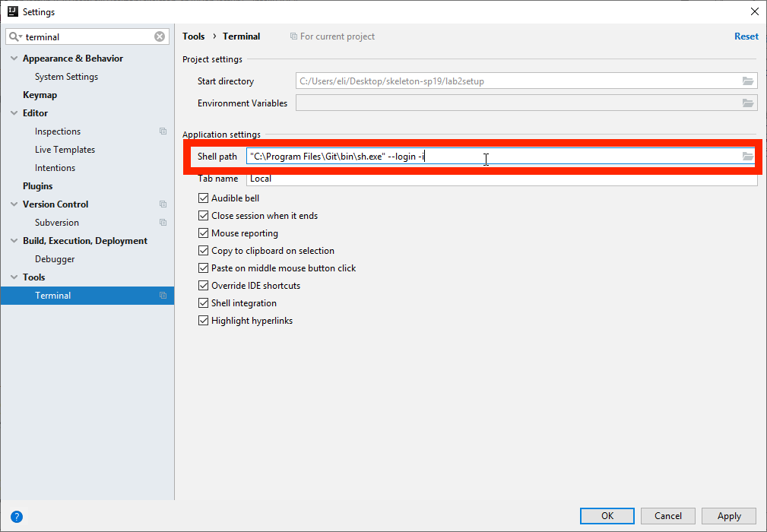Image resolution: width=767 pixels, height=532 pixels.
Task: Browse for Shell path folder icon
Action: (x=747, y=157)
